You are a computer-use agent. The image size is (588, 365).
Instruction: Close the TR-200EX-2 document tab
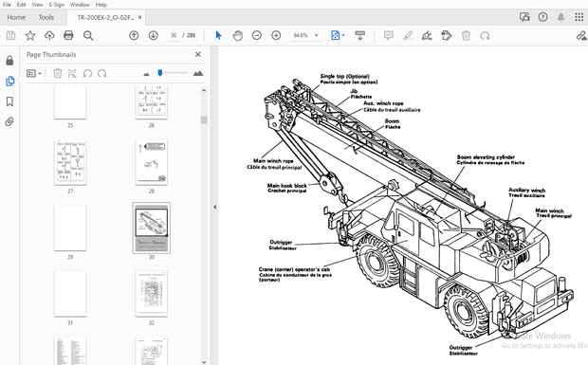tap(139, 17)
